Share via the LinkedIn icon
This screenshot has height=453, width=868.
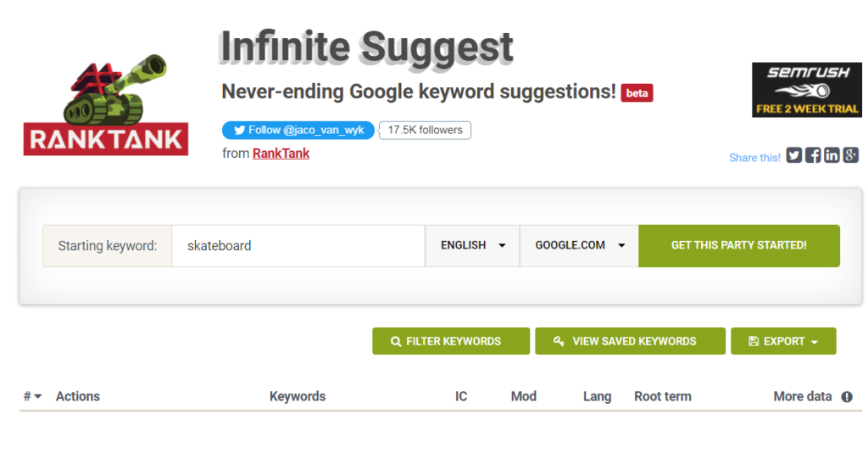coord(832,155)
